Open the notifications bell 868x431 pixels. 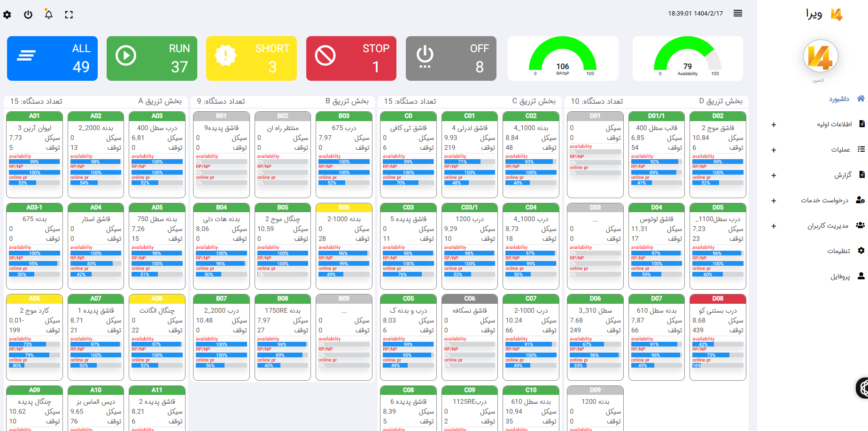(x=48, y=14)
